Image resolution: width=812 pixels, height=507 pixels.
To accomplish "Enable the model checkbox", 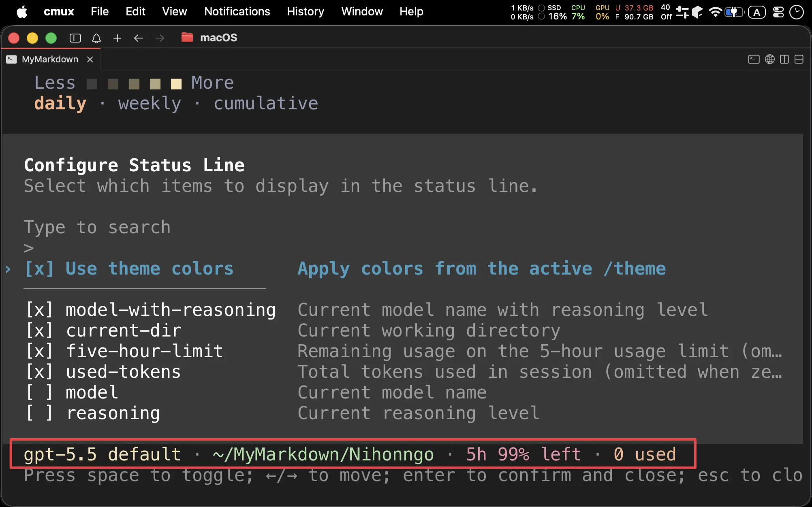I will (x=39, y=393).
